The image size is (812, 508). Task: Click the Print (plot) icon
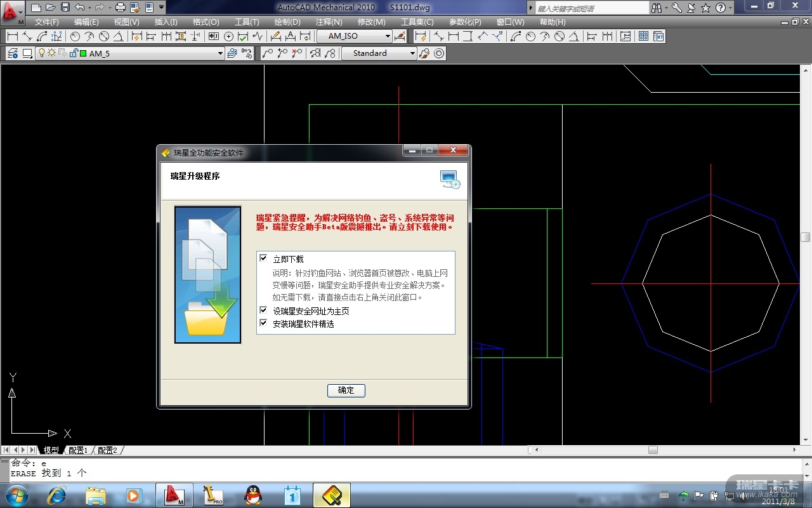click(120, 8)
